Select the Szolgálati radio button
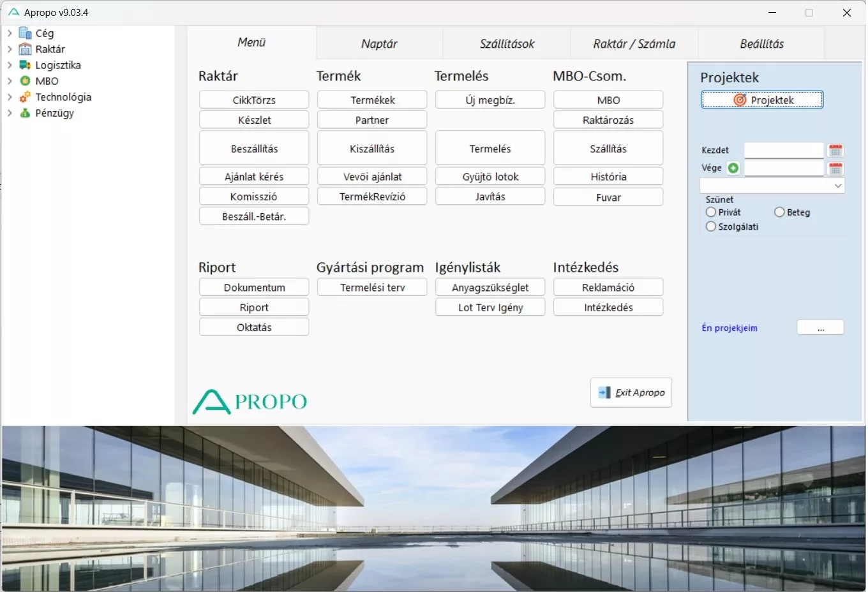Screen dimensions: 868x592 point(711,226)
